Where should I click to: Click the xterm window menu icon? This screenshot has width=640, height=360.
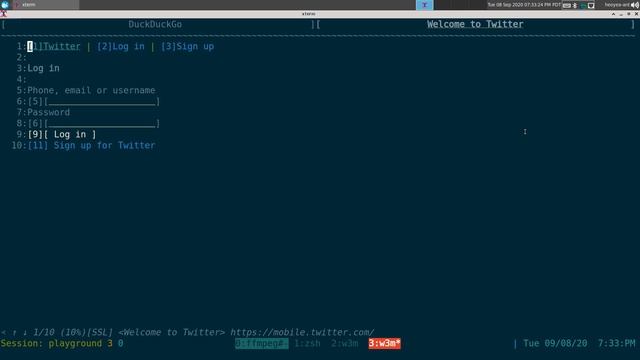tap(4, 14)
